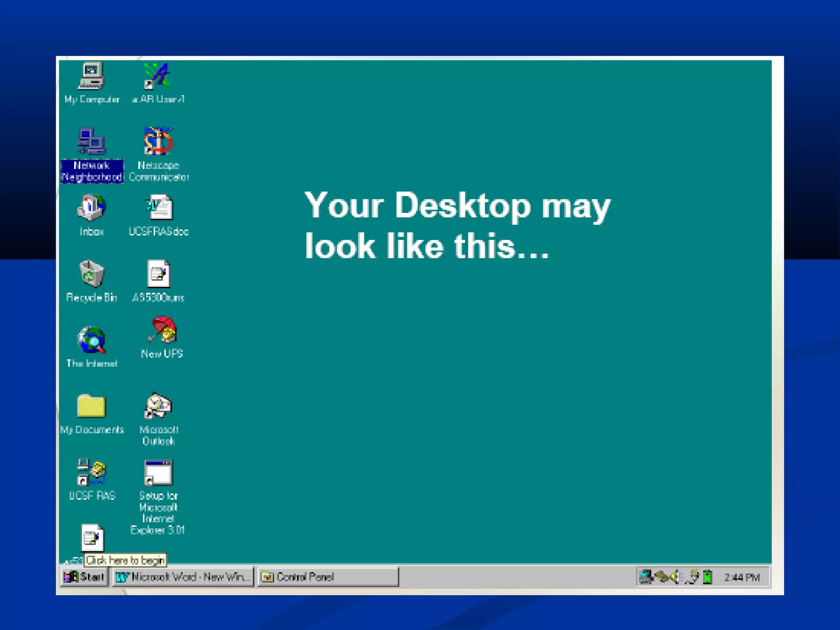Select the Recycle Bin icon
This screenshot has height=630, width=840.
[x=91, y=274]
